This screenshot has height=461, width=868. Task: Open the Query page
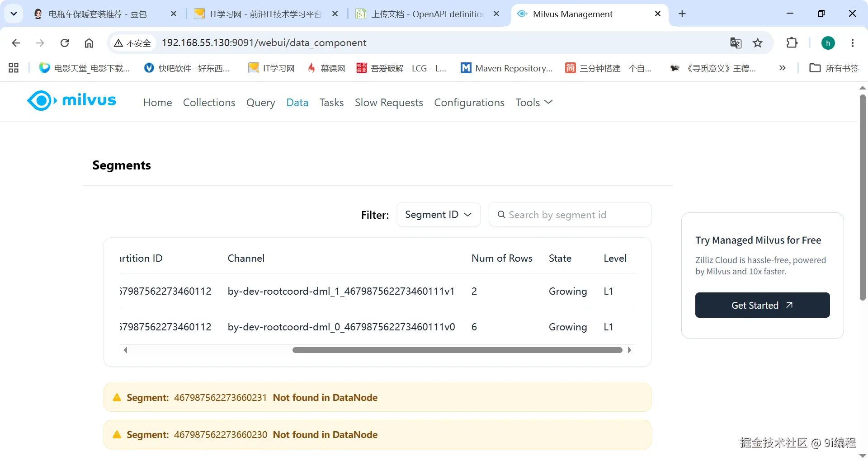click(260, 103)
